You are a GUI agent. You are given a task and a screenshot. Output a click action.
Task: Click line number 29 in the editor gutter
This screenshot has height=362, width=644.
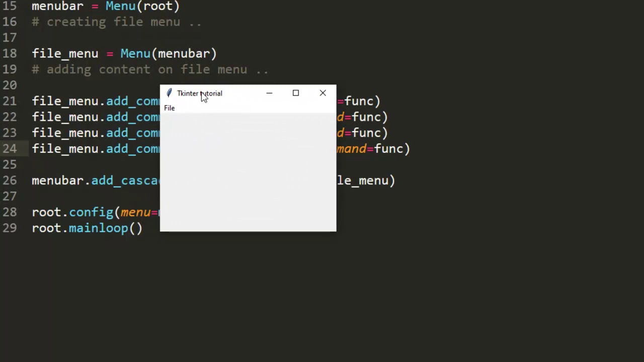tap(10, 228)
